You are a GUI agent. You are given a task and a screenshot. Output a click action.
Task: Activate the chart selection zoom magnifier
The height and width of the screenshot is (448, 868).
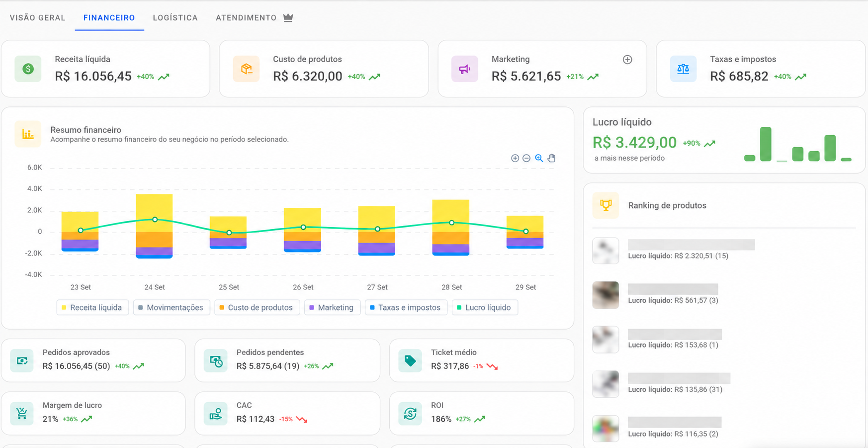[539, 158]
